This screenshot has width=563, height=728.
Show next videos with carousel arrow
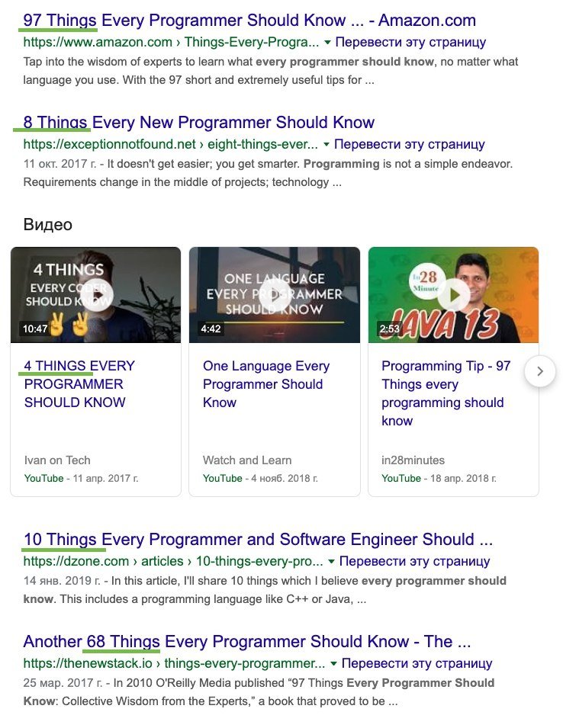coord(540,371)
